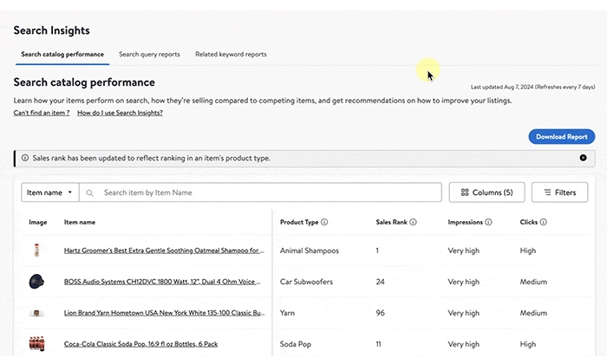Image resolution: width=607 pixels, height=364 pixels.
Task: Click info icon next to Product Type
Action: pos(324,223)
